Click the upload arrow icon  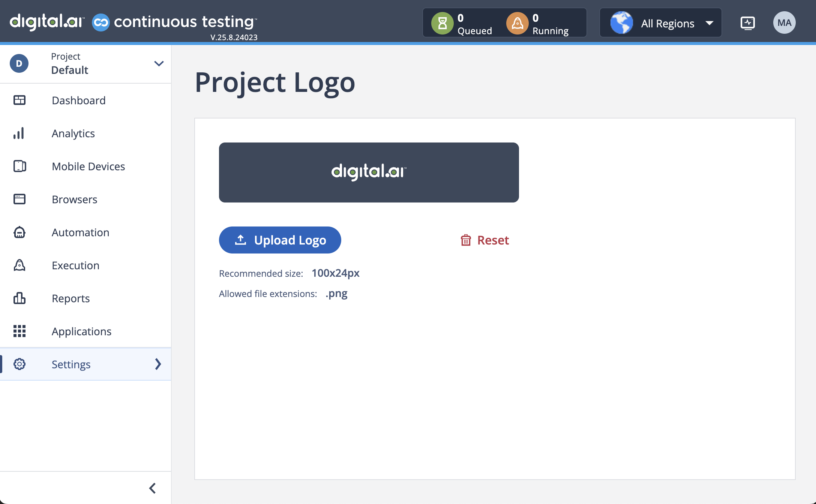241,240
